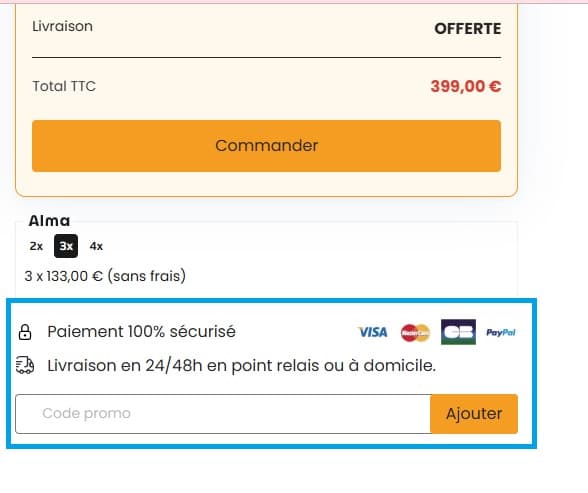
Task: Select the 4x Alma installment option
Action: point(96,246)
